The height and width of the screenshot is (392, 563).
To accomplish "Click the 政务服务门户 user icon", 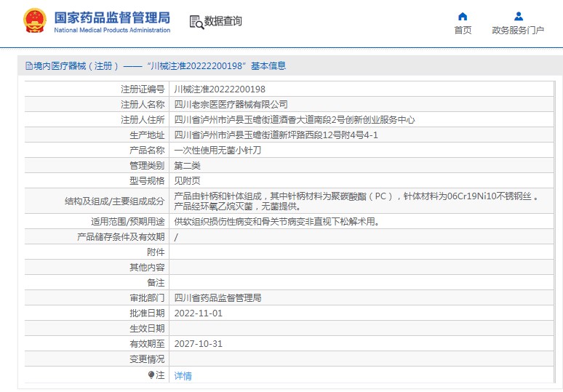I will click(519, 17).
